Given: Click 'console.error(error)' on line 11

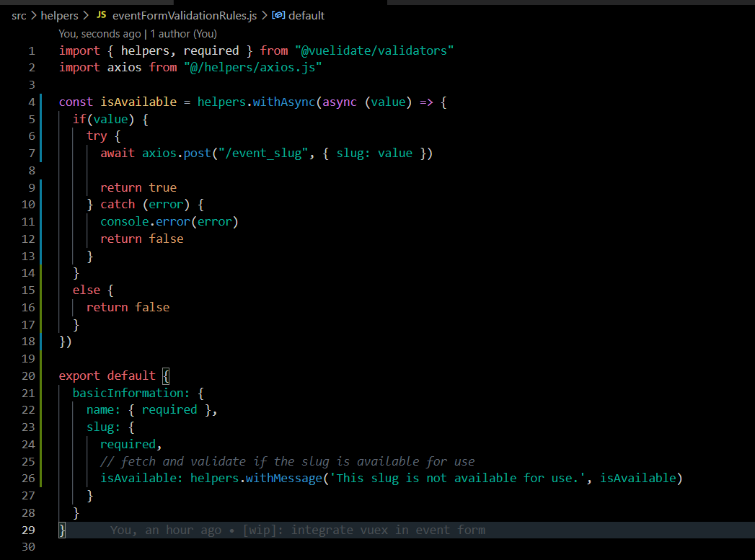Looking at the screenshot, I should click(x=169, y=222).
